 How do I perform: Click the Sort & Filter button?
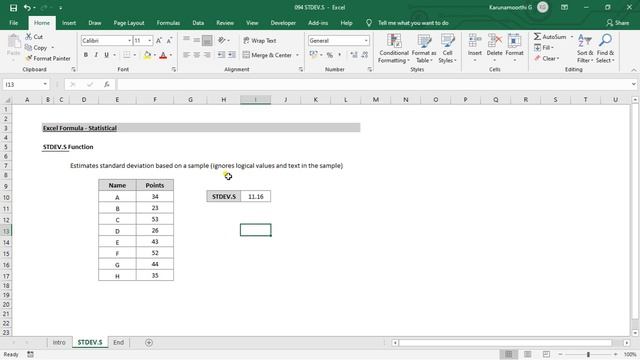pyautogui.click(x=585, y=49)
